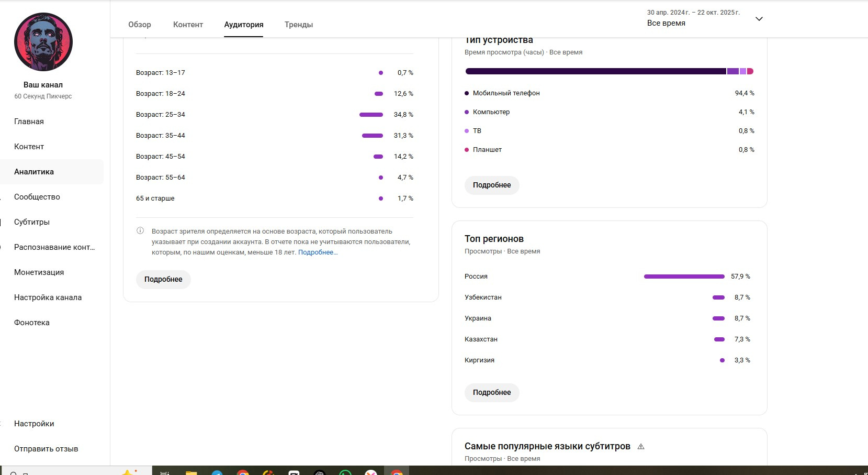Click Подробнее button under device type
Image resolution: width=868 pixels, height=475 pixels.
pyautogui.click(x=492, y=185)
